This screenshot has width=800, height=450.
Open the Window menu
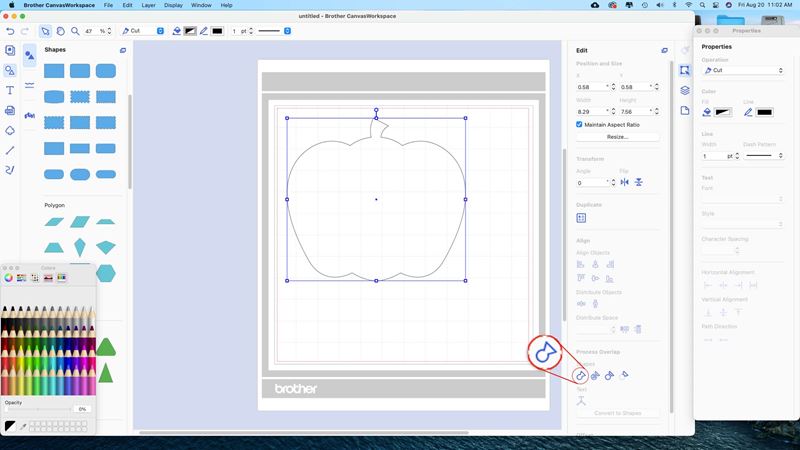(201, 5)
